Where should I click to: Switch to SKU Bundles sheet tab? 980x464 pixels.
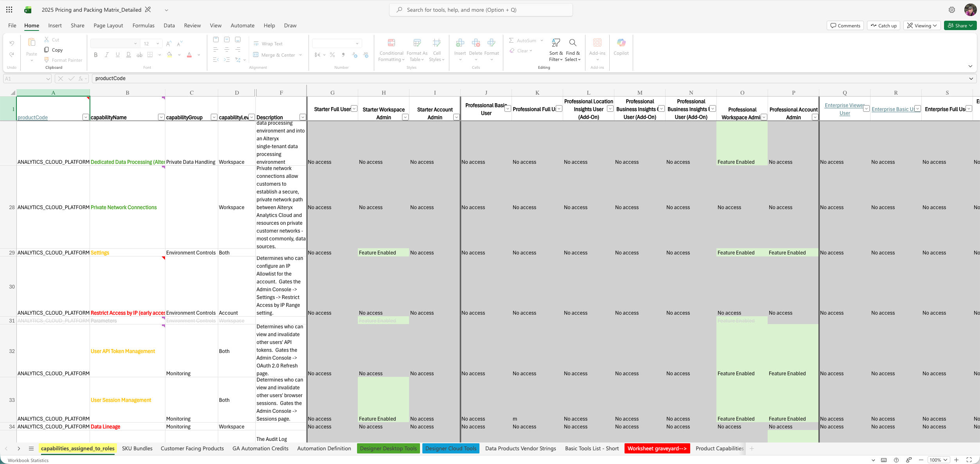click(137, 448)
